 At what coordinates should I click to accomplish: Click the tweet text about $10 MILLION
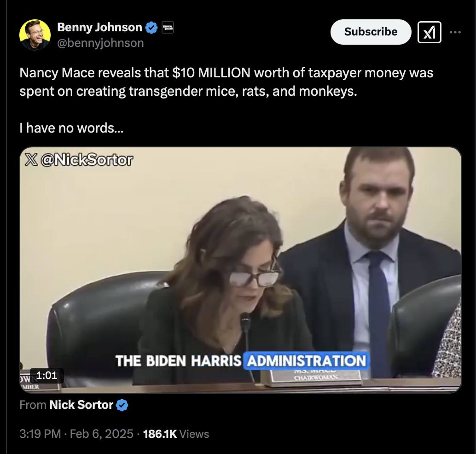(226, 82)
